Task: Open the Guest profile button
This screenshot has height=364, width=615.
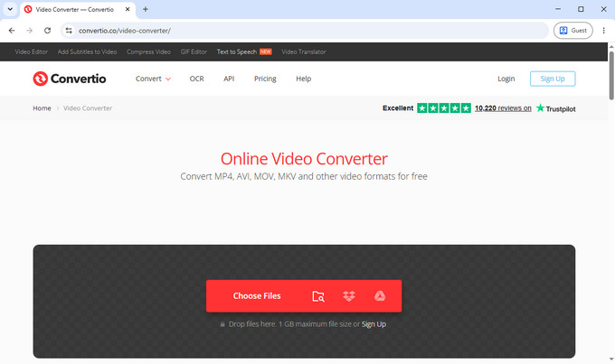Action: point(573,31)
